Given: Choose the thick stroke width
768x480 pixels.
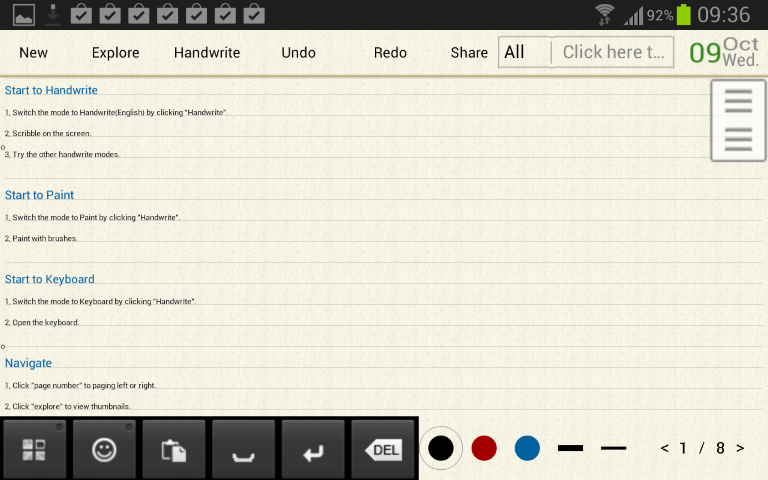Looking at the screenshot, I should coord(570,448).
